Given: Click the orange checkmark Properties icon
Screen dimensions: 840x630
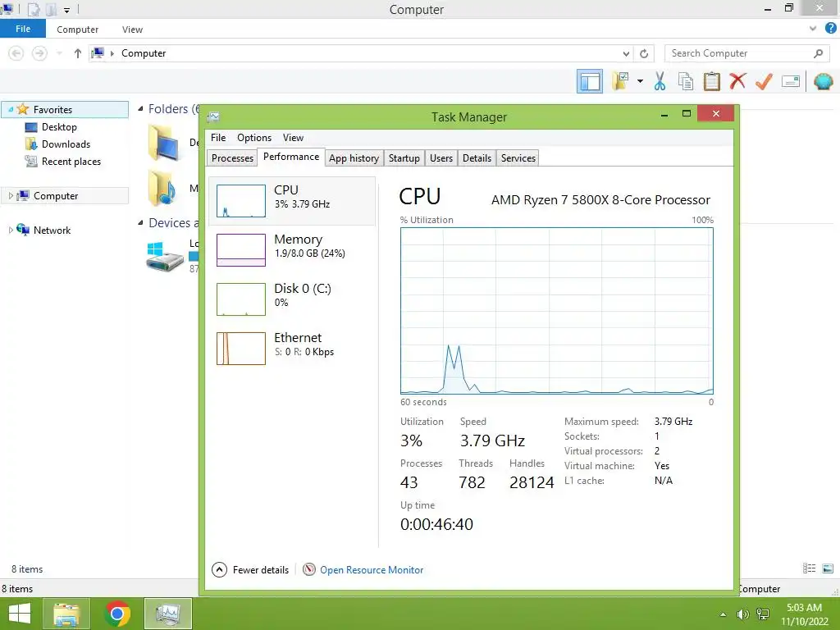Looking at the screenshot, I should click(764, 81).
